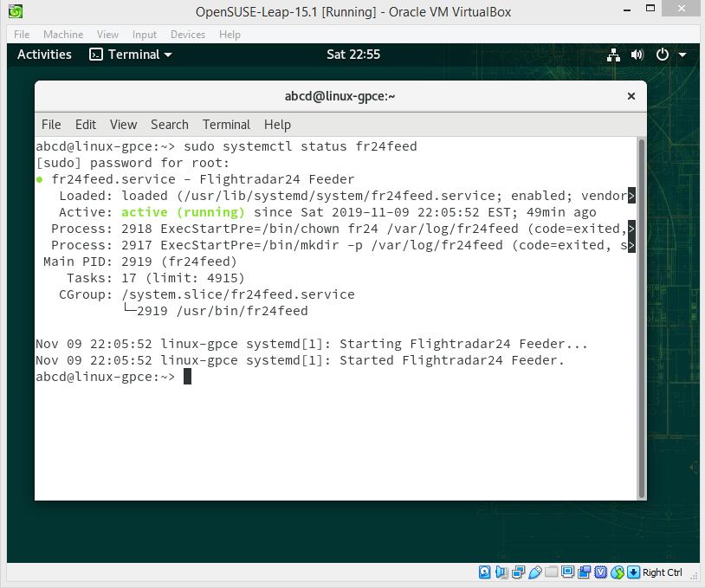Click the 'sudo systemctl status fr24feed' command

click(x=301, y=146)
